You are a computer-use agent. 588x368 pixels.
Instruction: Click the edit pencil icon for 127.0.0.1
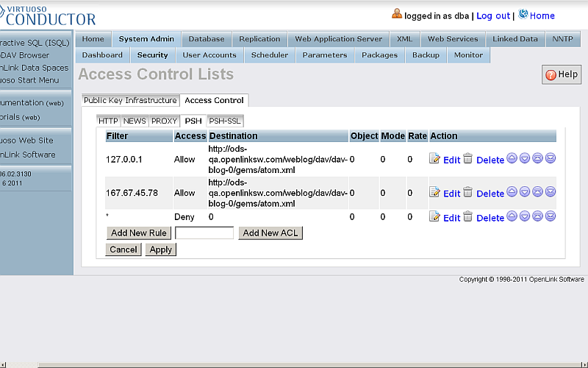434,159
